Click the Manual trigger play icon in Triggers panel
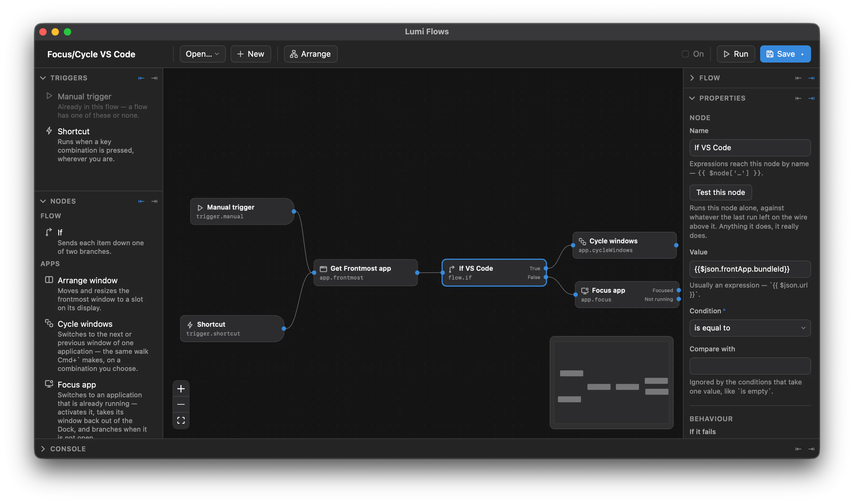Image resolution: width=854 pixels, height=504 pixels. point(49,96)
